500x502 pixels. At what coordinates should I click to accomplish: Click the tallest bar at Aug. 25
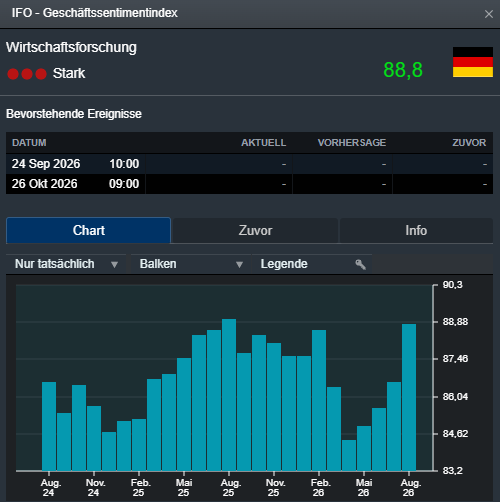click(x=229, y=395)
